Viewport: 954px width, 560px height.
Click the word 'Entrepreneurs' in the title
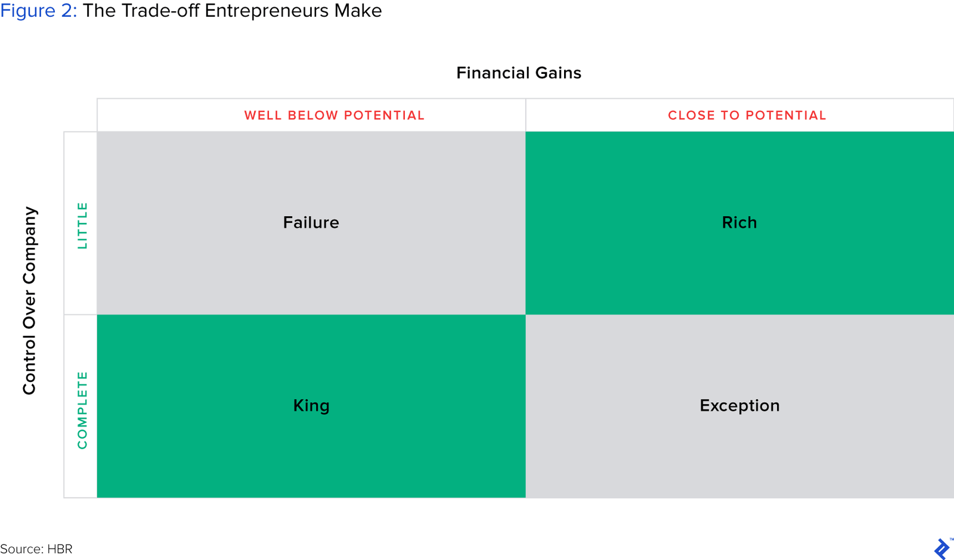pyautogui.click(x=267, y=11)
